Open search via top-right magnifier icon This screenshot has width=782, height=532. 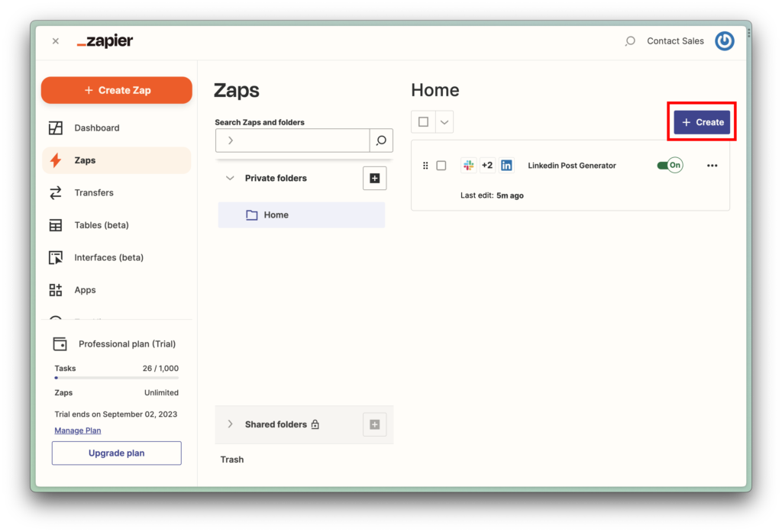(x=630, y=41)
